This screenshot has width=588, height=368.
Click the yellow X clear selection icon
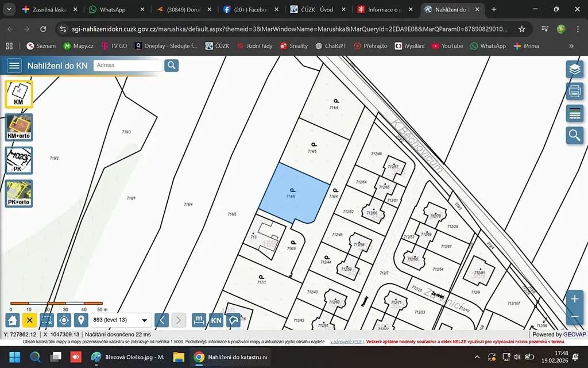30,320
